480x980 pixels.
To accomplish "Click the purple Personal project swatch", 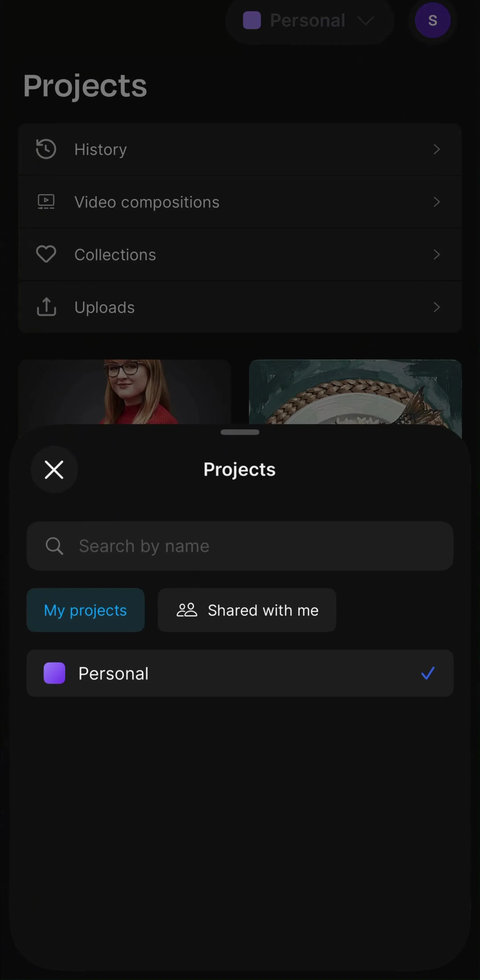I will pos(54,673).
